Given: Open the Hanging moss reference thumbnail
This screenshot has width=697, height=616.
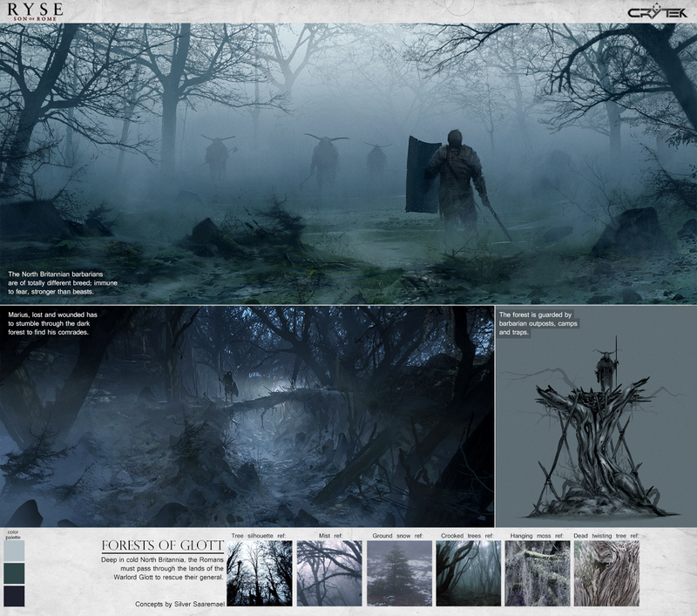Looking at the screenshot, I should [x=538, y=573].
